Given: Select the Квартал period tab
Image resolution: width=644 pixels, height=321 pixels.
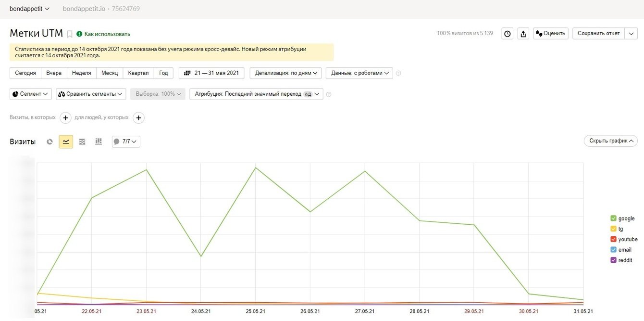Looking at the screenshot, I should 138,73.
